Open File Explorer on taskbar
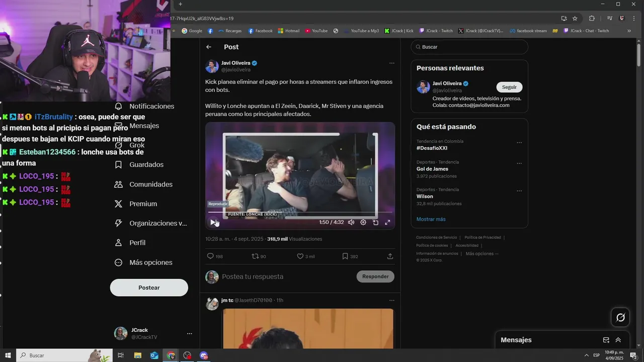This screenshot has width=644, height=362. click(x=137, y=355)
